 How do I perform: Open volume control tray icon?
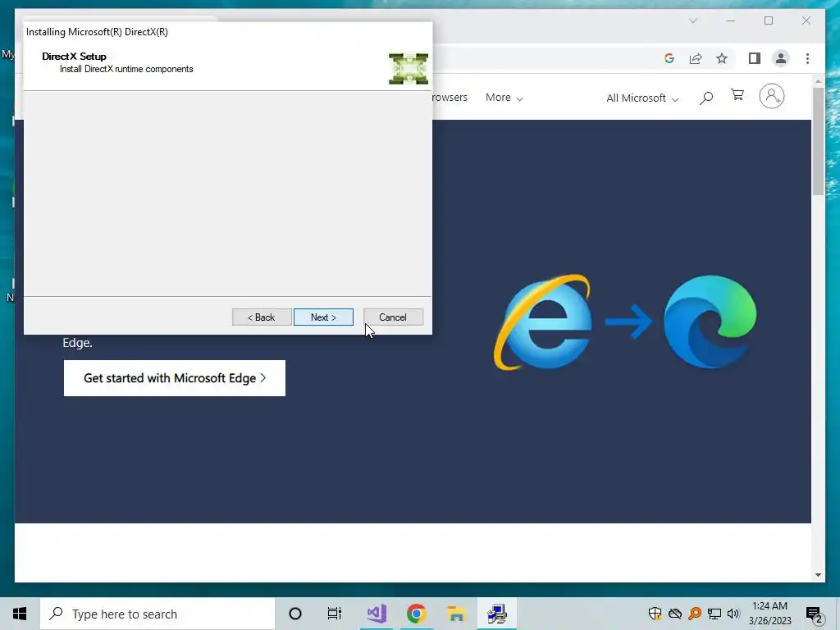(733, 614)
